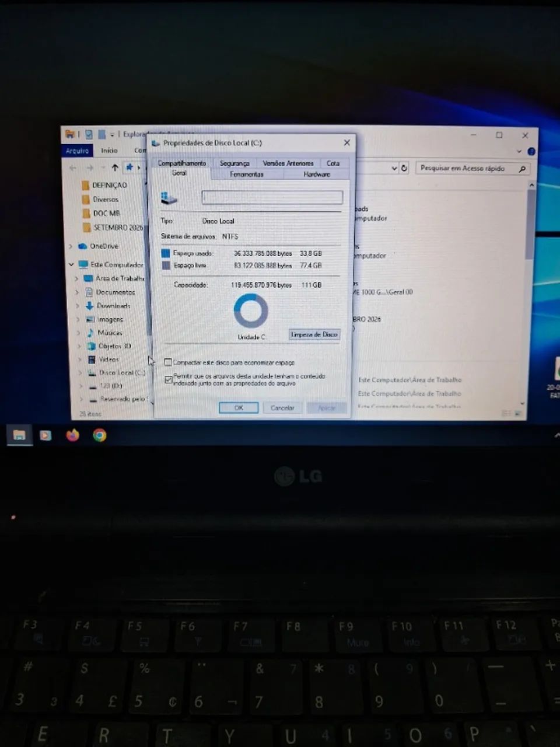Viewport: 560px width, 747px height.
Task: Click Limpeza de Disco button
Action: coord(314,334)
